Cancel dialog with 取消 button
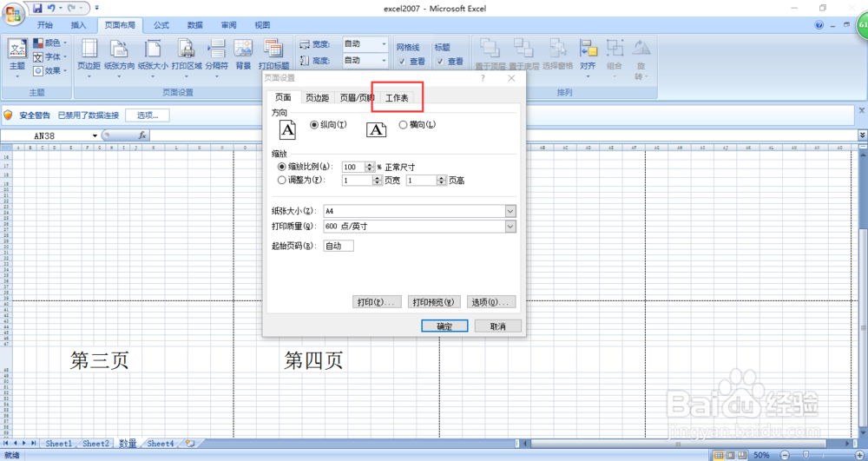 (x=498, y=326)
